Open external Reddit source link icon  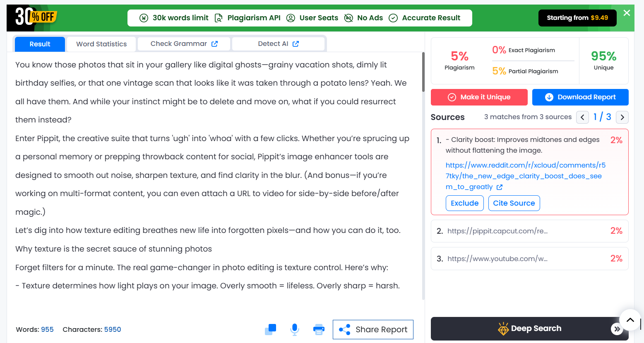click(x=500, y=187)
